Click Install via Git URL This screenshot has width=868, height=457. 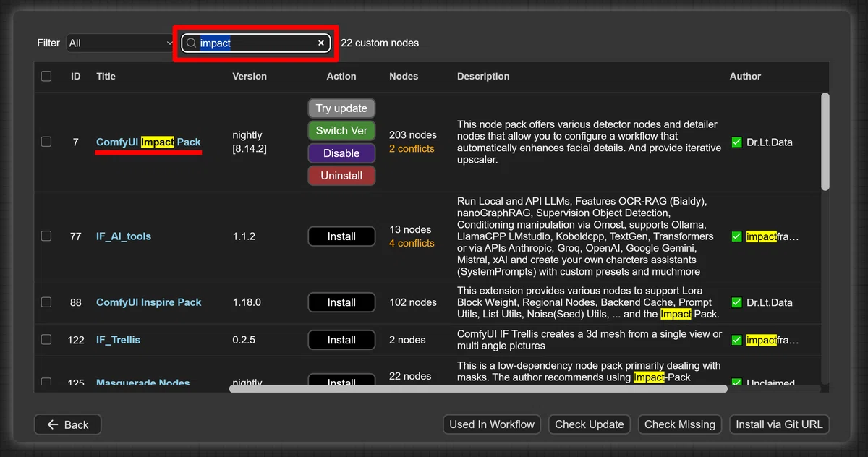(x=779, y=424)
